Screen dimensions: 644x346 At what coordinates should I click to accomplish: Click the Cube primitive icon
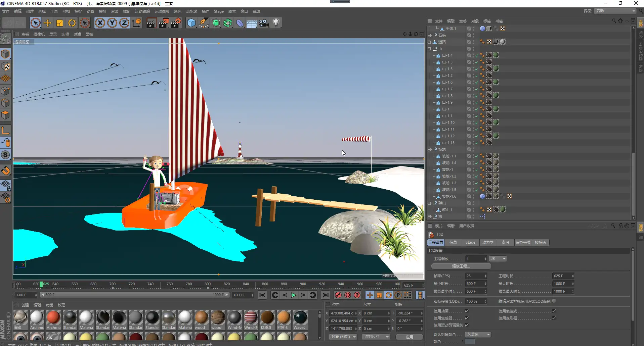point(191,23)
